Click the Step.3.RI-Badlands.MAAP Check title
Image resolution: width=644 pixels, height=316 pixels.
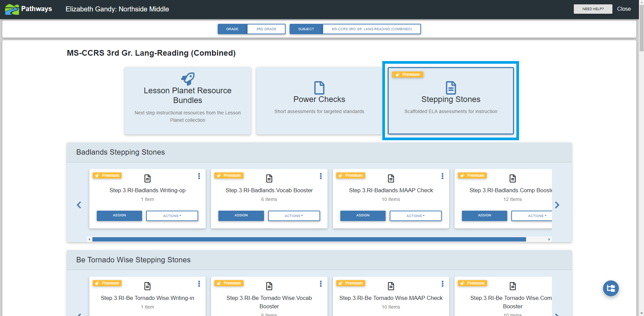click(x=391, y=191)
